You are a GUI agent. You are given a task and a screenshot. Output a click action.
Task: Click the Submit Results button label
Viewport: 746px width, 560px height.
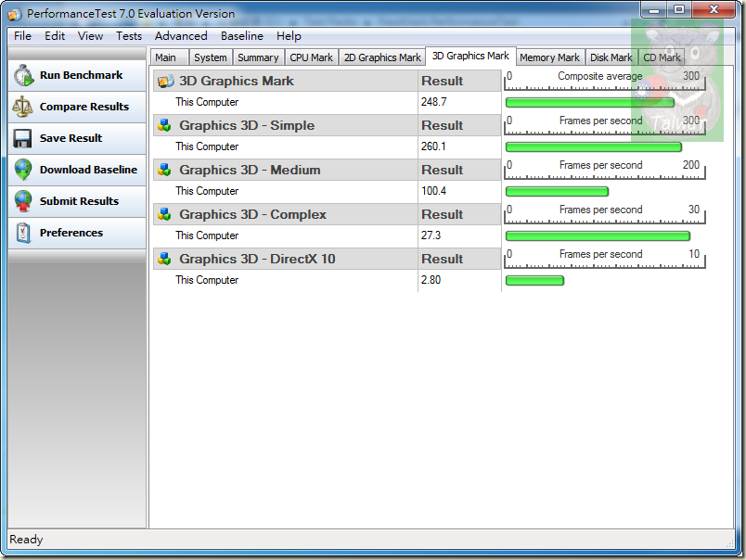tap(79, 201)
